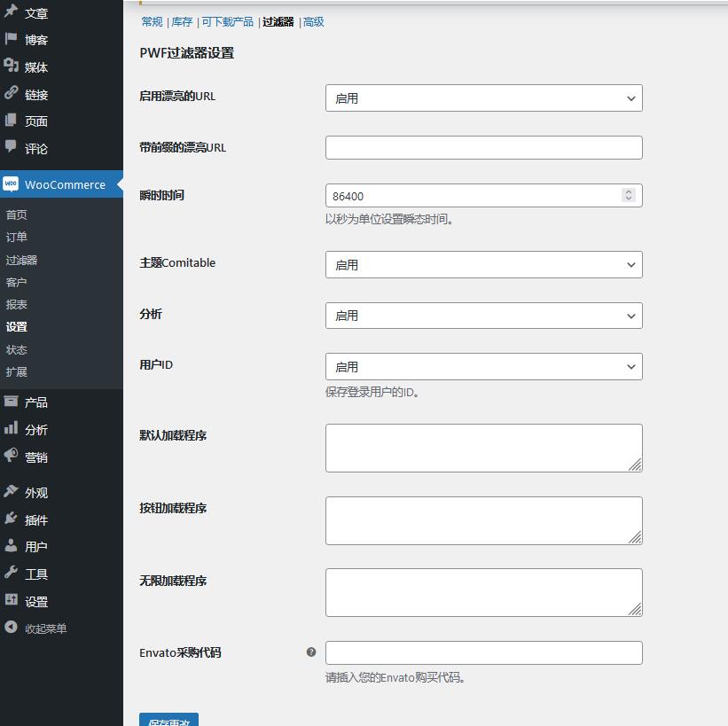Open the 状态 submenu item
This screenshot has height=726, width=728.
pos(16,349)
